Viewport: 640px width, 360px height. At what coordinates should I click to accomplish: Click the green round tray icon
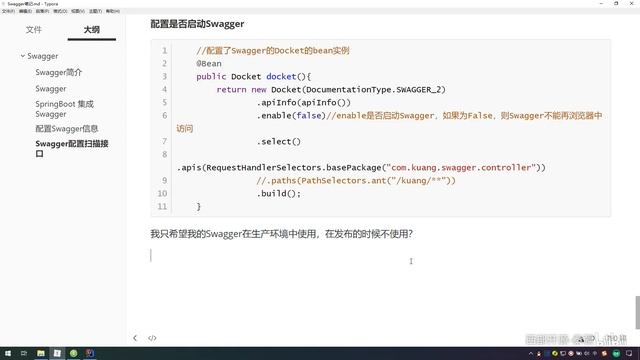pos(616,353)
